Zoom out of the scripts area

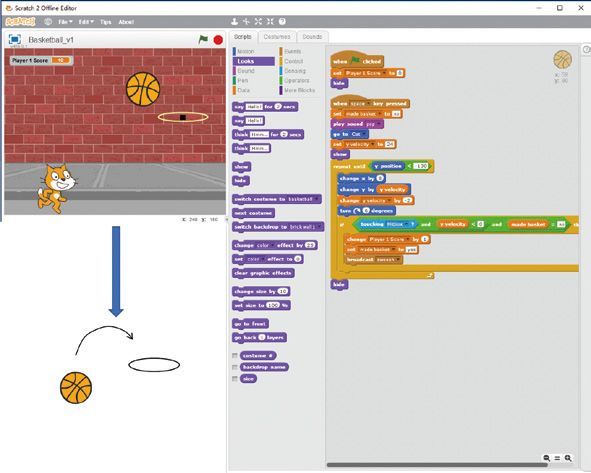(x=547, y=458)
